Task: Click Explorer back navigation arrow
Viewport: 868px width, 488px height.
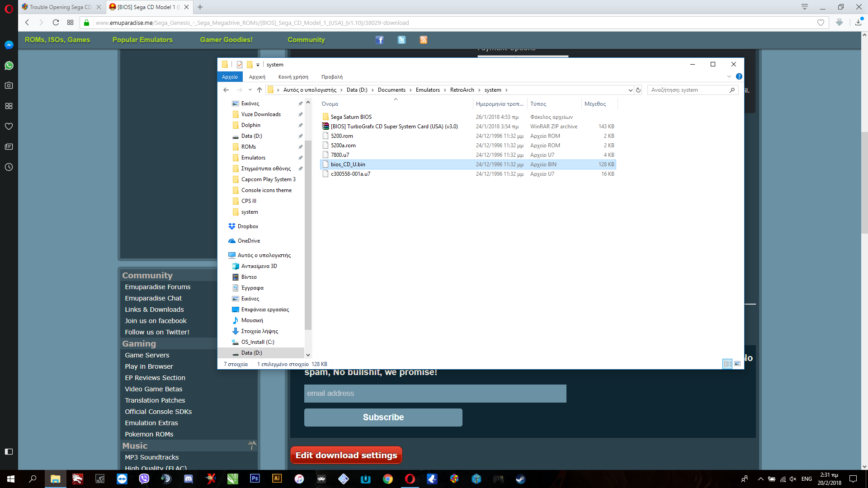Action: pos(226,90)
